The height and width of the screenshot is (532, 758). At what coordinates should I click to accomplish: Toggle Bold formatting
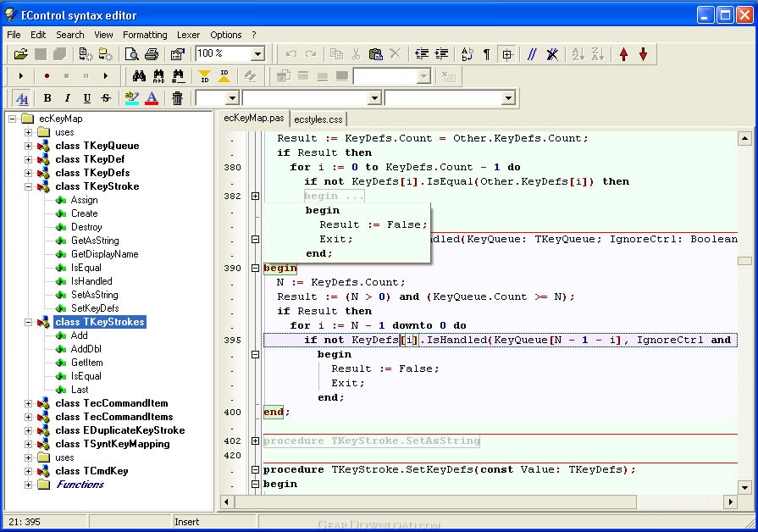(x=47, y=98)
